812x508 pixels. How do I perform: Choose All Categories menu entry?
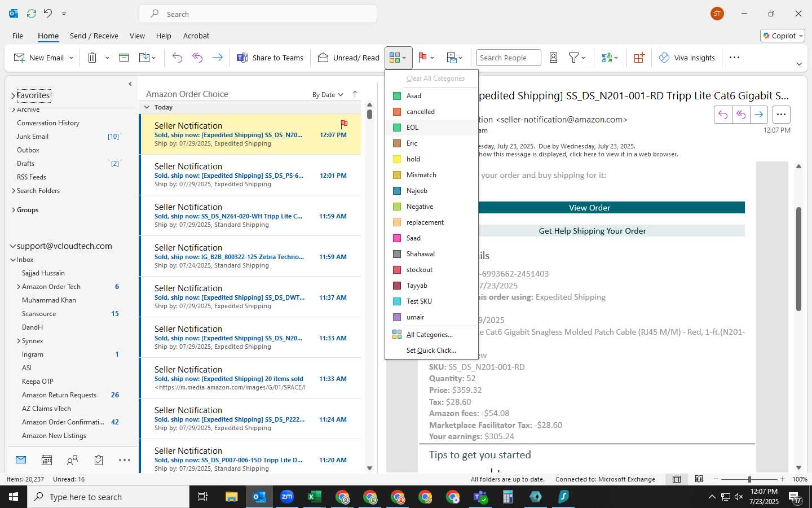[431, 335]
